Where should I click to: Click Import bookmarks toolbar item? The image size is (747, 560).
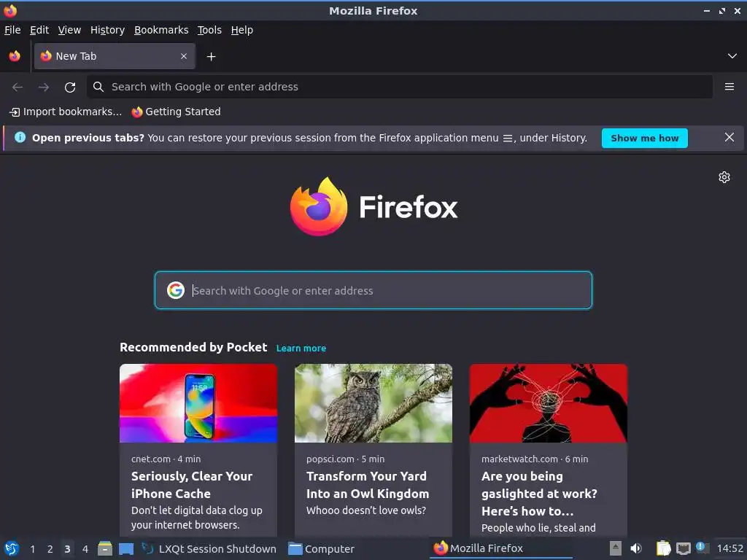tap(66, 112)
